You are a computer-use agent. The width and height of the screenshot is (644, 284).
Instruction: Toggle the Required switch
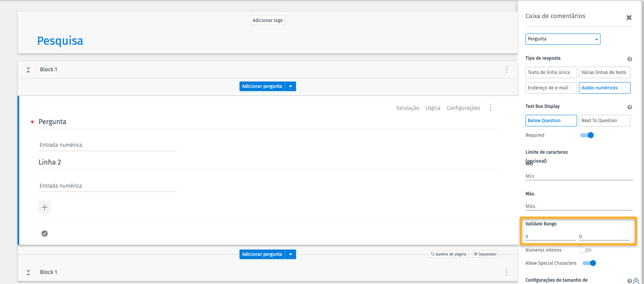(x=587, y=135)
